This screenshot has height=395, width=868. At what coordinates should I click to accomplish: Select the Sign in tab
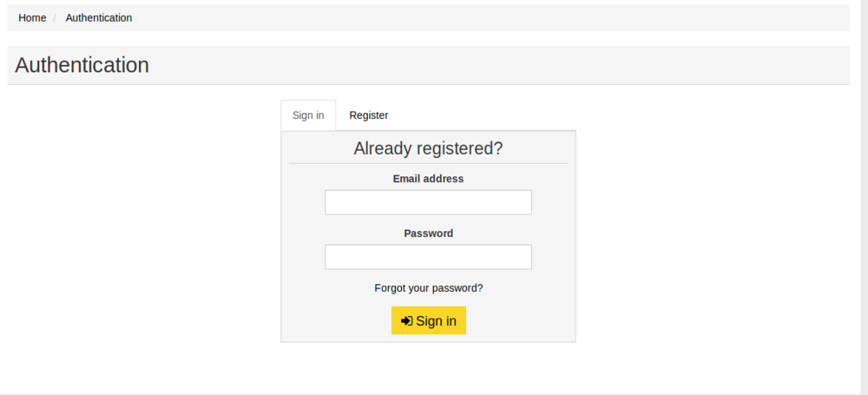[x=308, y=115]
